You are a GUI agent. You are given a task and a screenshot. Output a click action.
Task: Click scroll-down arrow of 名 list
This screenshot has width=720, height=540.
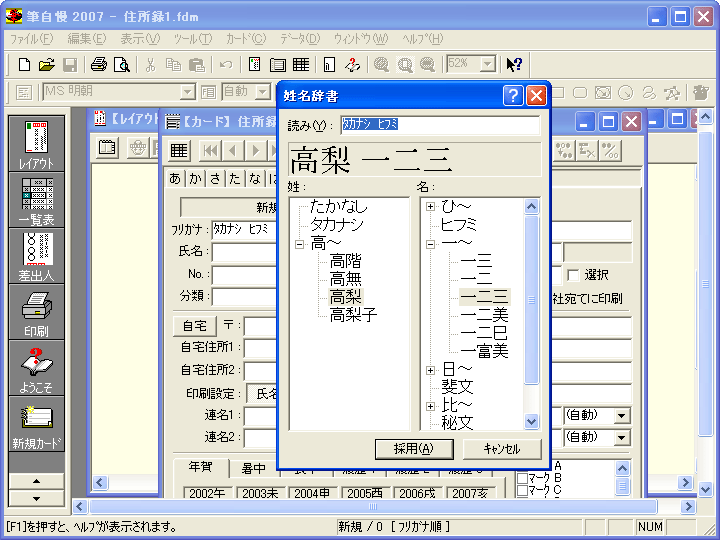pos(531,421)
